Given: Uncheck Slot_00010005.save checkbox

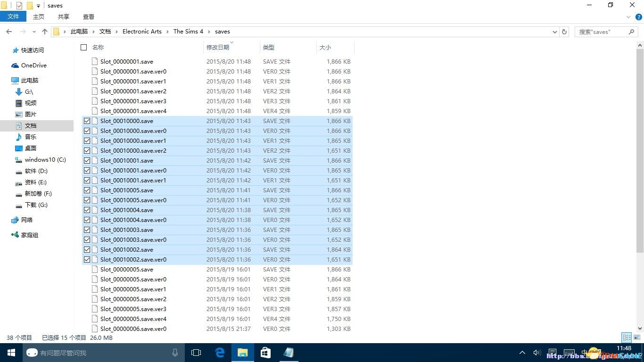Looking at the screenshot, I should [x=87, y=190].
